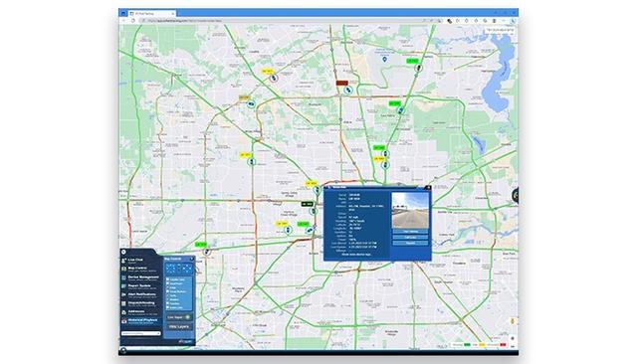The width and height of the screenshot is (637, 364).
Task: Select the Historical Playback menu item
Action: pos(142,320)
